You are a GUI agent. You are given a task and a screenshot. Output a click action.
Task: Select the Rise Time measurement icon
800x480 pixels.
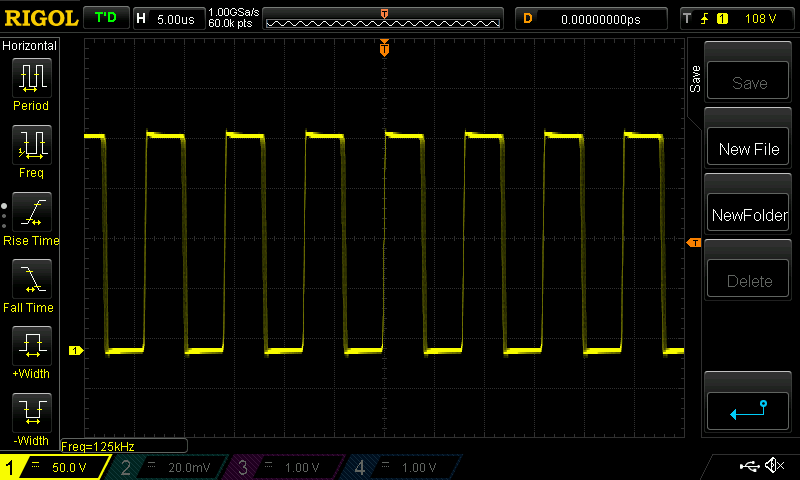32,212
